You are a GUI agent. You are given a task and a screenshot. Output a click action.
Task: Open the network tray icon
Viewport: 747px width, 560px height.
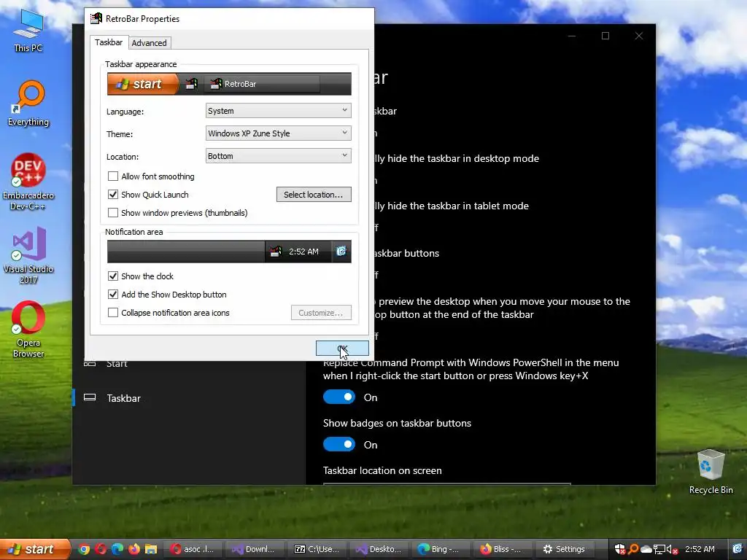(x=659, y=549)
